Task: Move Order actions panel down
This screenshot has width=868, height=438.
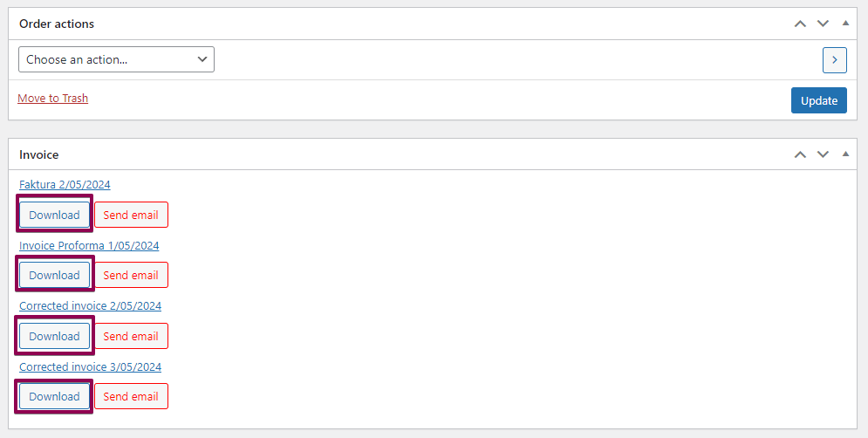Action: click(x=823, y=24)
